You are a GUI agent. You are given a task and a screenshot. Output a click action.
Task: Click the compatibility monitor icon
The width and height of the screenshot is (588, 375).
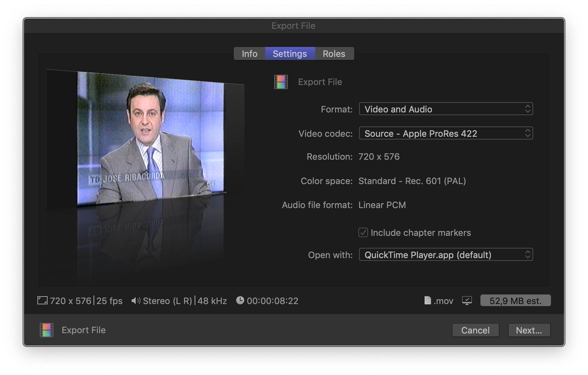pyautogui.click(x=467, y=301)
